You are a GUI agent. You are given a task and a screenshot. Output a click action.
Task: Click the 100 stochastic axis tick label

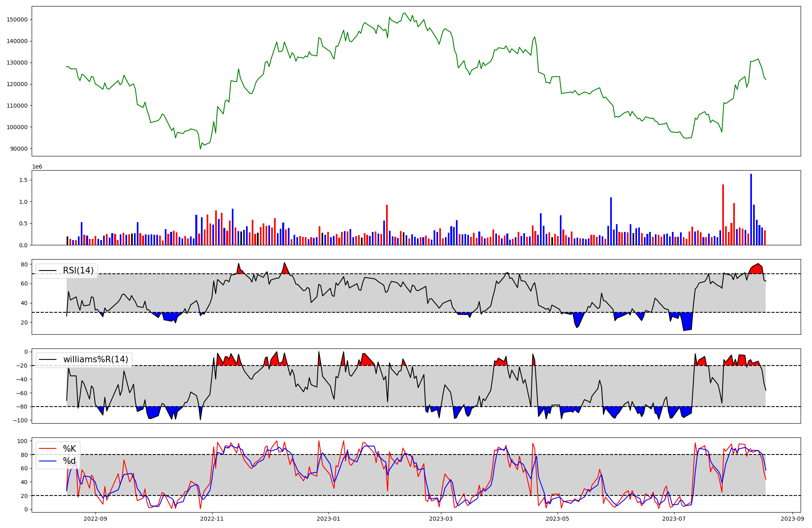coord(23,441)
